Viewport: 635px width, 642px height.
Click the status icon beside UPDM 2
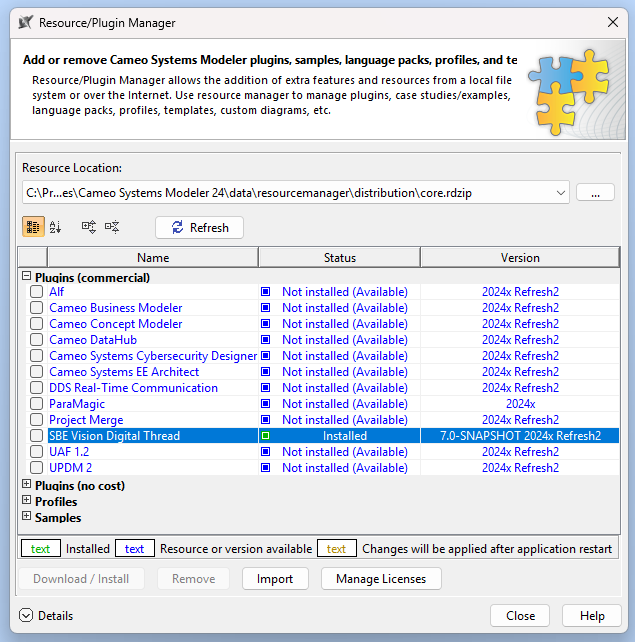point(266,468)
